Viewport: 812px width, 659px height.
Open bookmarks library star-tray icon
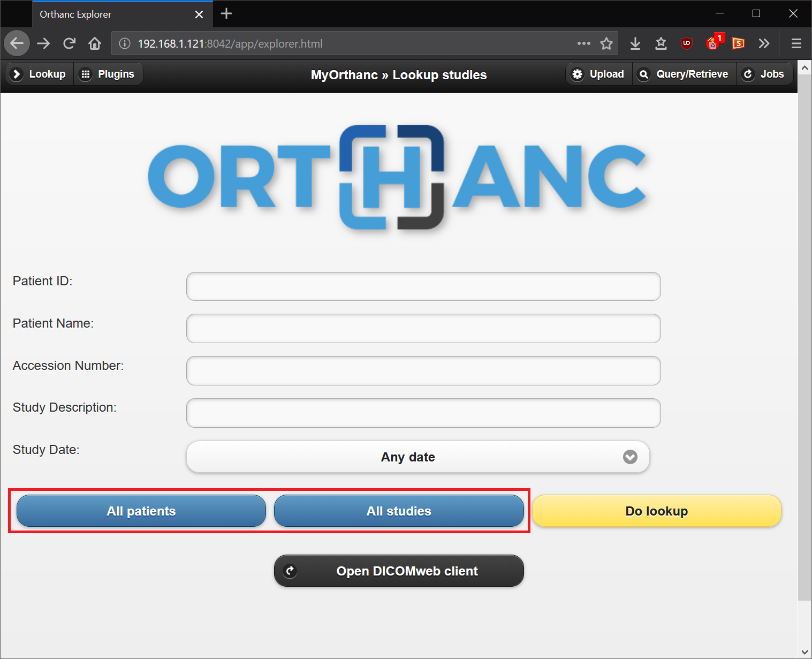(x=661, y=43)
